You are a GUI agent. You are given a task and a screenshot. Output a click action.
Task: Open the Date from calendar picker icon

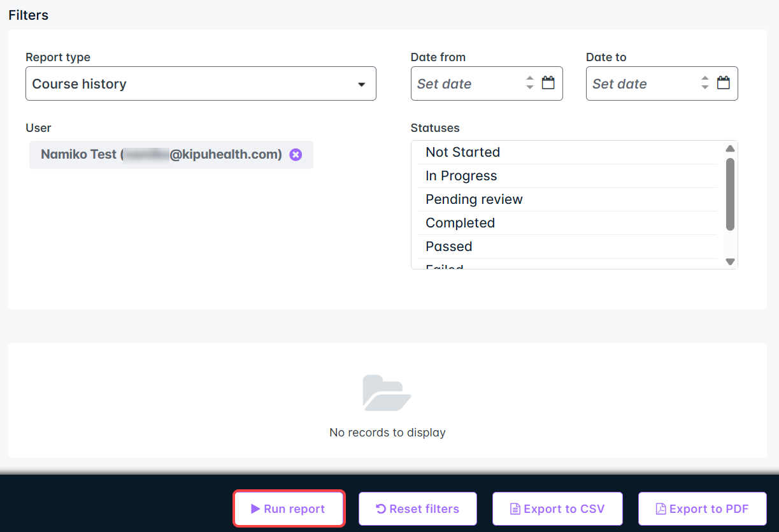click(548, 83)
